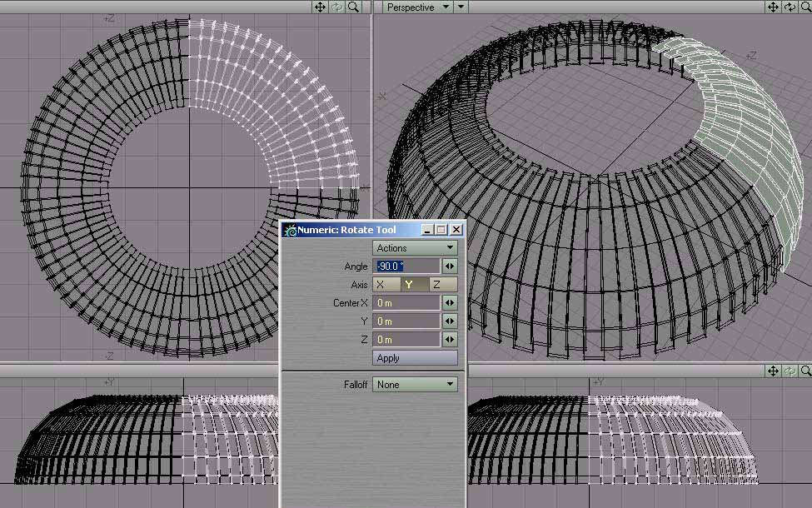The image size is (812, 508).
Task: Open the Perspective view type dropdown
Action: coord(418,7)
